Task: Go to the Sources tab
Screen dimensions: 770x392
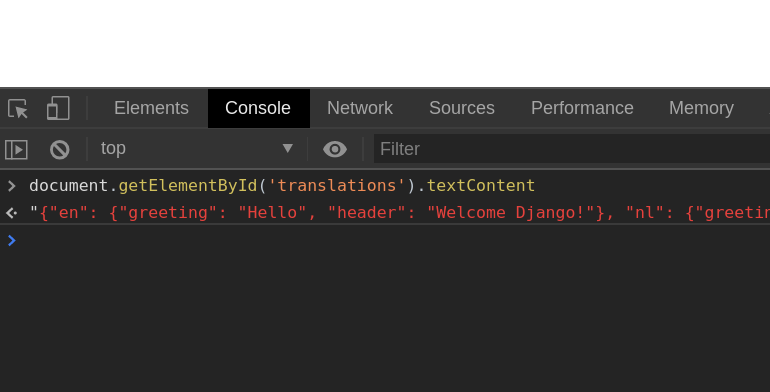Action: click(462, 108)
